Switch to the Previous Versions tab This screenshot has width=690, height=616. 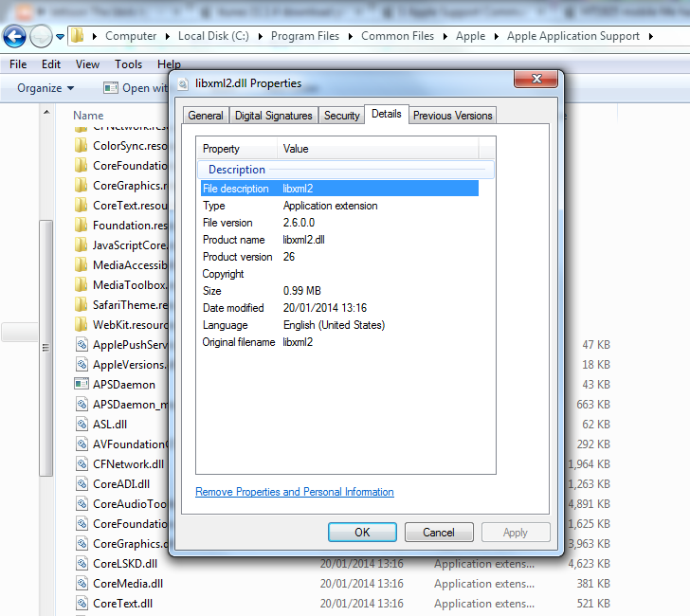click(452, 116)
